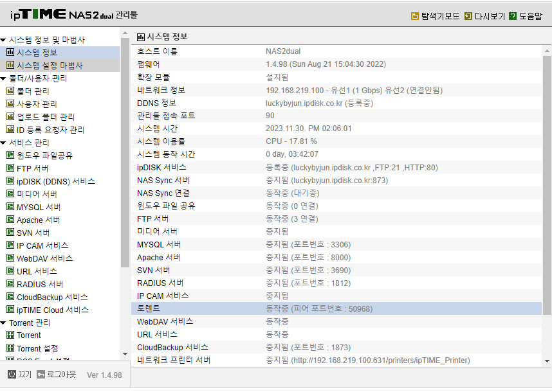Viewport: 552px width, 392px height.
Task: Click the 미디어 서버 sidebar icon
Action: coord(10,193)
